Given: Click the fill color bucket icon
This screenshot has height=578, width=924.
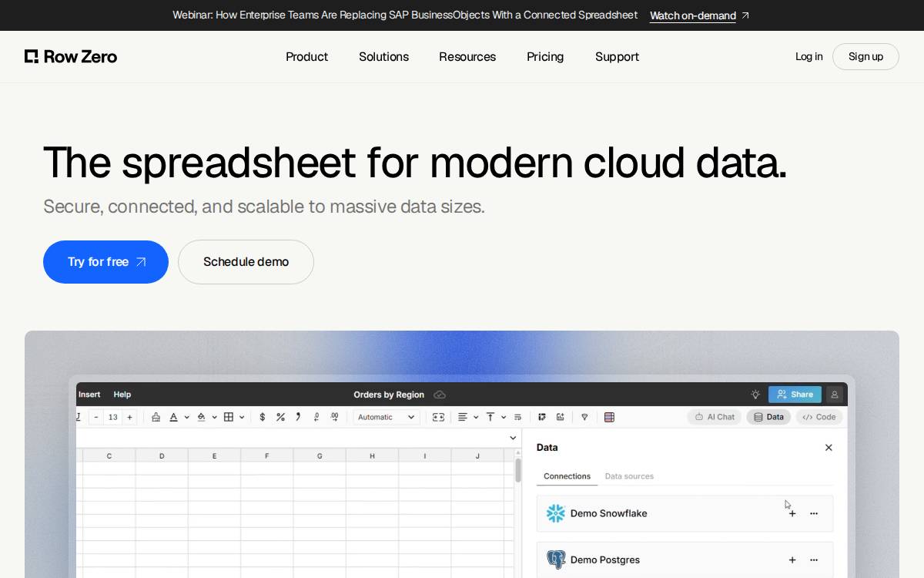Looking at the screenshot, I should pyautogui.click(x=202, y=417).
